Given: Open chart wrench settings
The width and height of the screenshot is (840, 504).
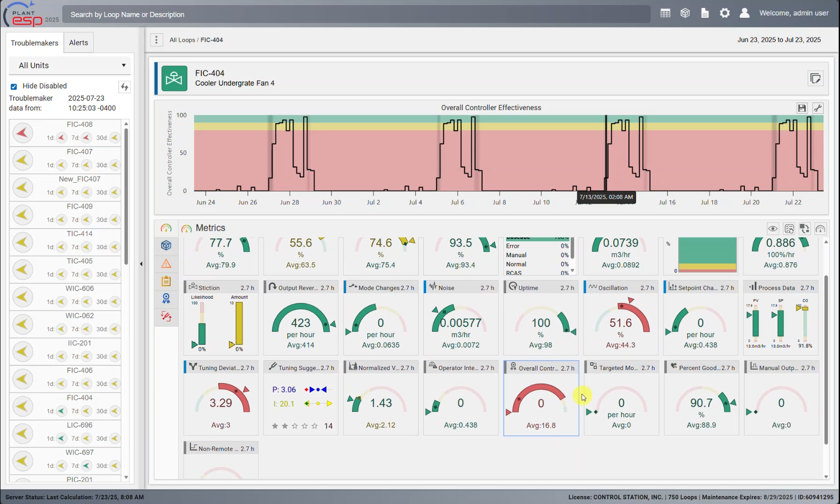Looking at the screenshot, I should coord(818,108).
